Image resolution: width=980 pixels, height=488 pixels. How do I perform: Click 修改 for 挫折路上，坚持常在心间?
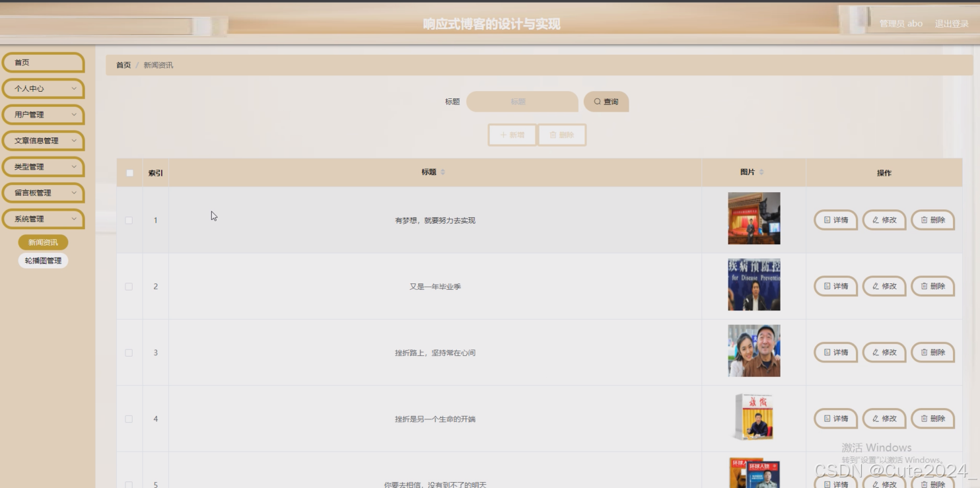(x=884, y=352)
